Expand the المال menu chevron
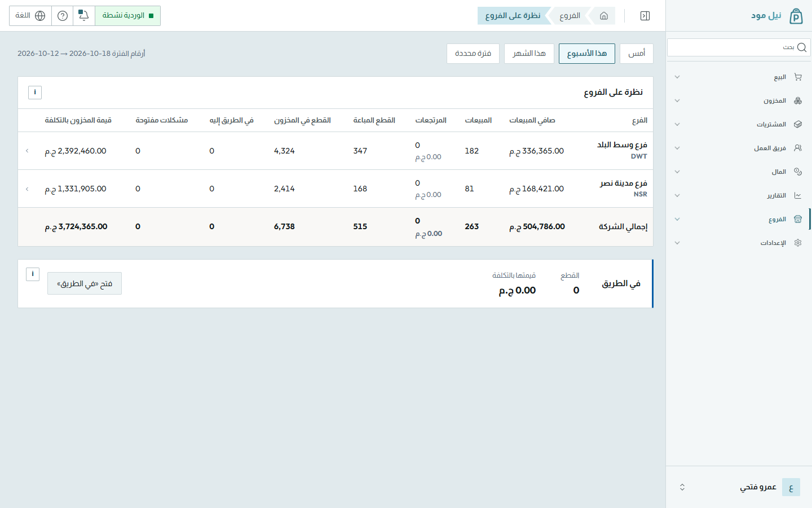The width and height of the screenshot is (812, 508). pyautogui.click(x=677, y=172)
